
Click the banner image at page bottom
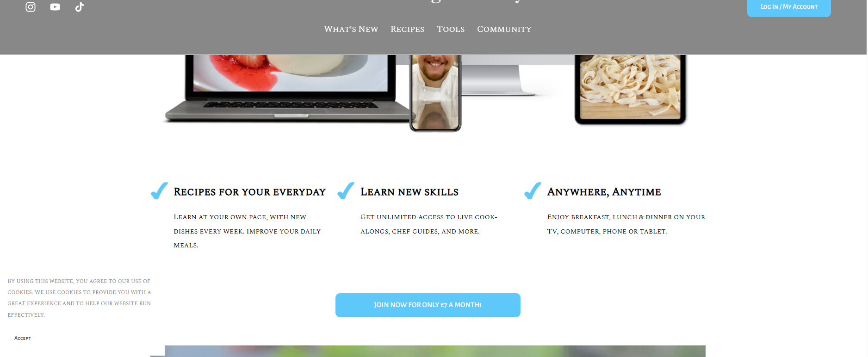tap(435, 351)
